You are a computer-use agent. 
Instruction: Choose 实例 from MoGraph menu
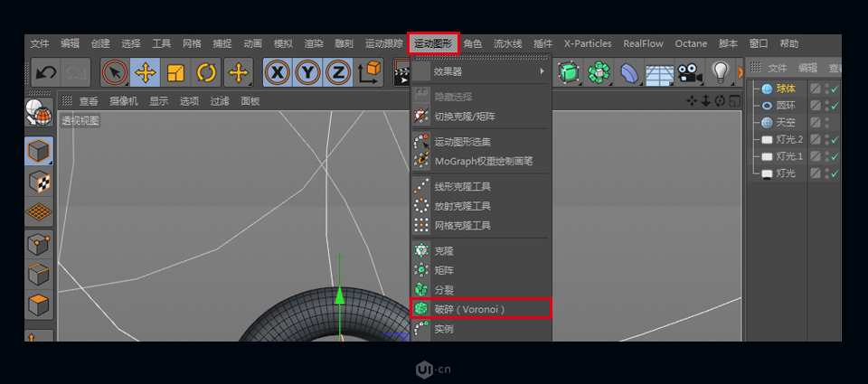tap(480, 329)
